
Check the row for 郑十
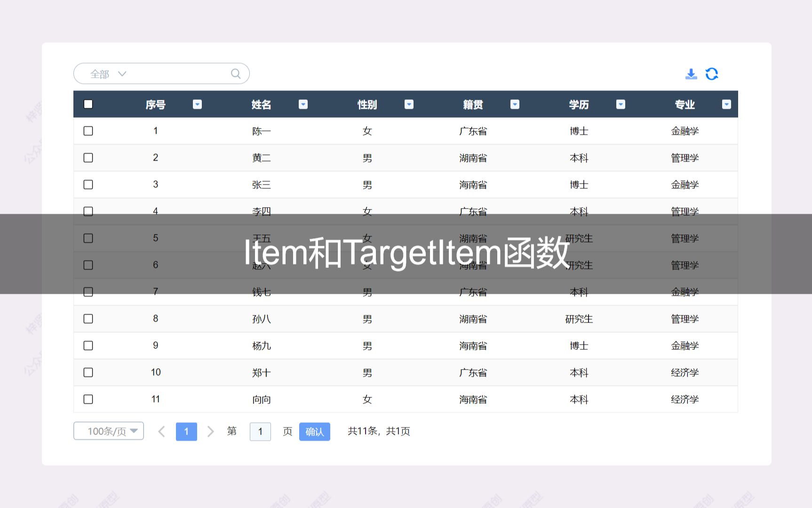pos(88,372)
